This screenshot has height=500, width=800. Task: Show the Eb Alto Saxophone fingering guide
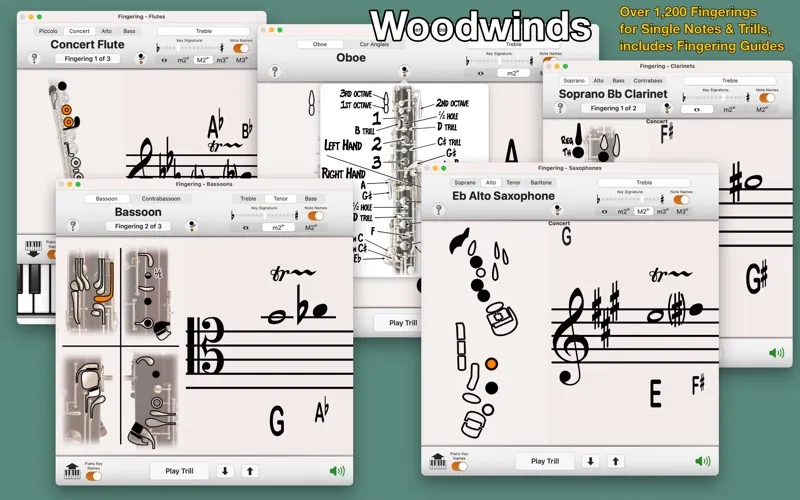click(x=558, y=209)
